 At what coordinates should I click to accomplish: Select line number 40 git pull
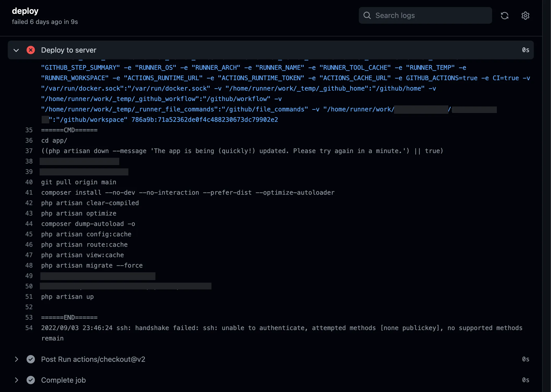coord(29,182)
